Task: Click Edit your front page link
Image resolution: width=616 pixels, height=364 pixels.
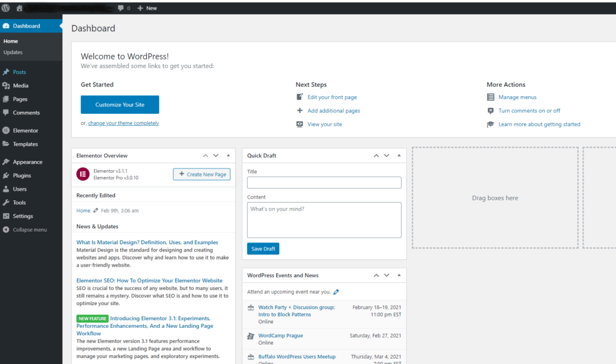Action: pos(332,97)
